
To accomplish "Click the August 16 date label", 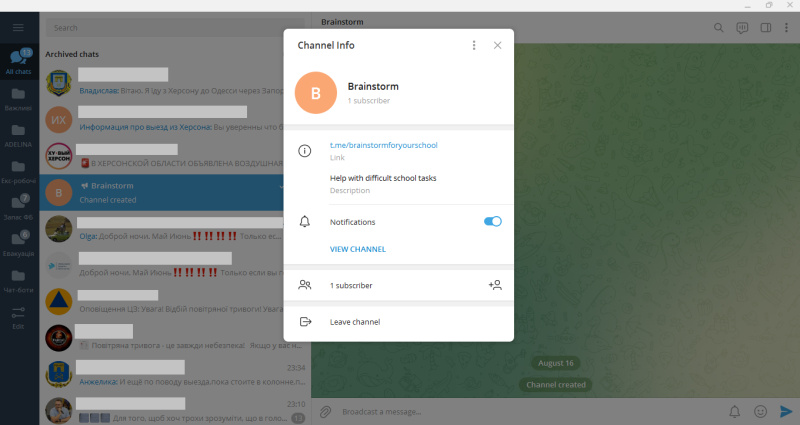I will pyautogui.click(x=556, y=363).
